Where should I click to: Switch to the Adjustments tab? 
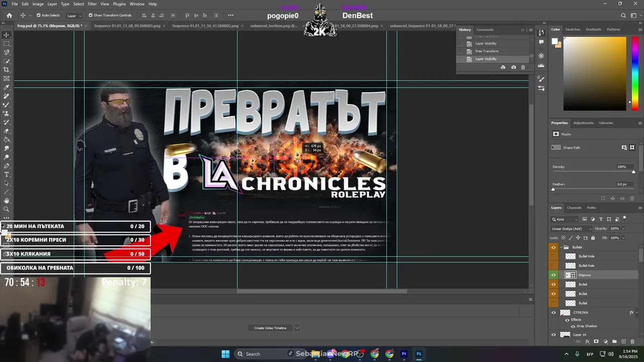pyautogui.click(x=584, y=123)
